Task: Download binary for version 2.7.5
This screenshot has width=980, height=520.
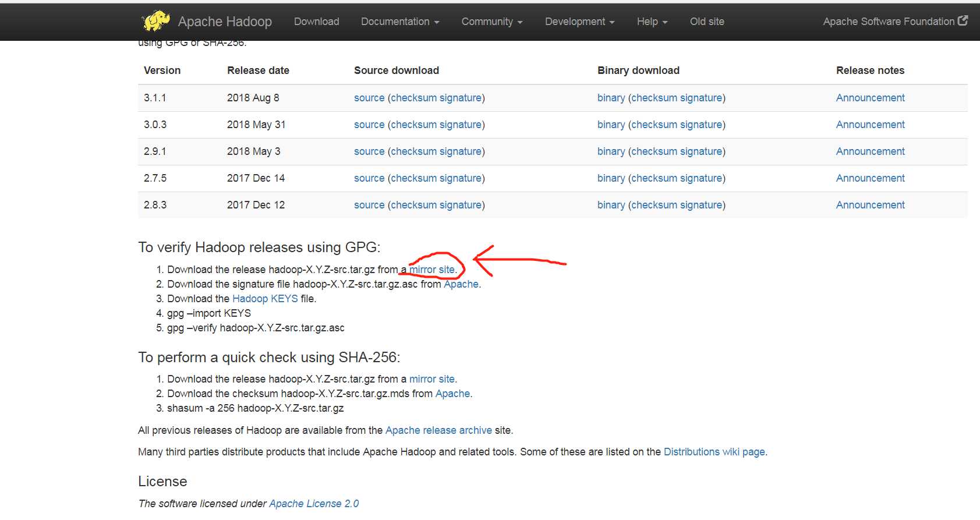Action: point(611,178)
